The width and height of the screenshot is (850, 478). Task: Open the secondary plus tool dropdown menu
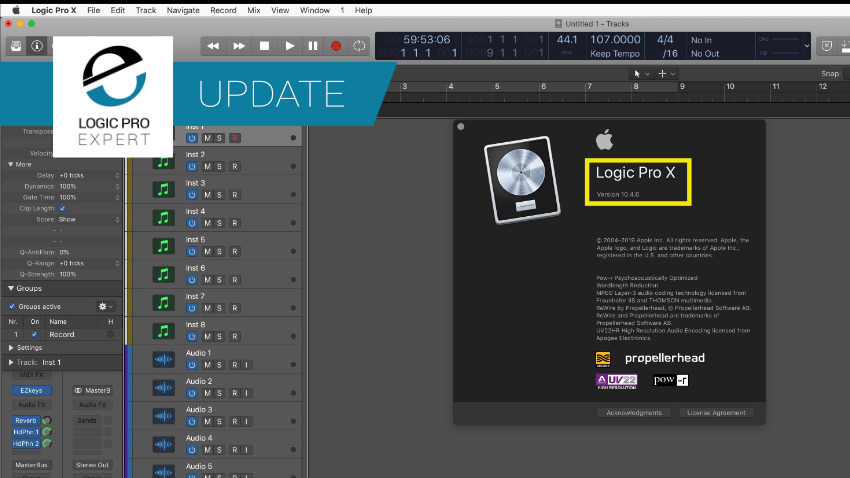tap(667, 74)
